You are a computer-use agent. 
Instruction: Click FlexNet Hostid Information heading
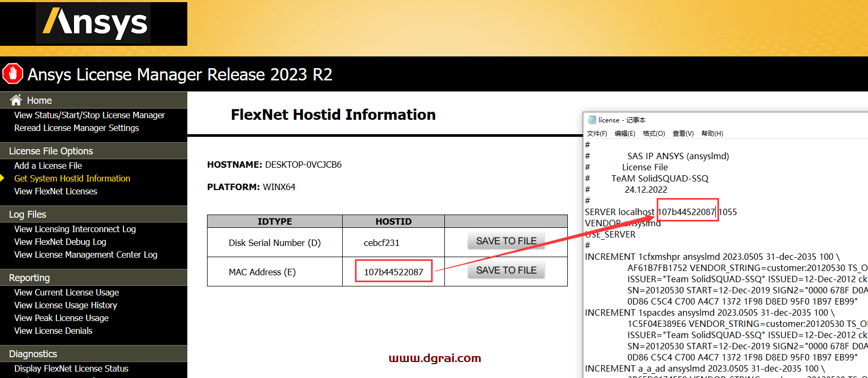click(333, 114)
